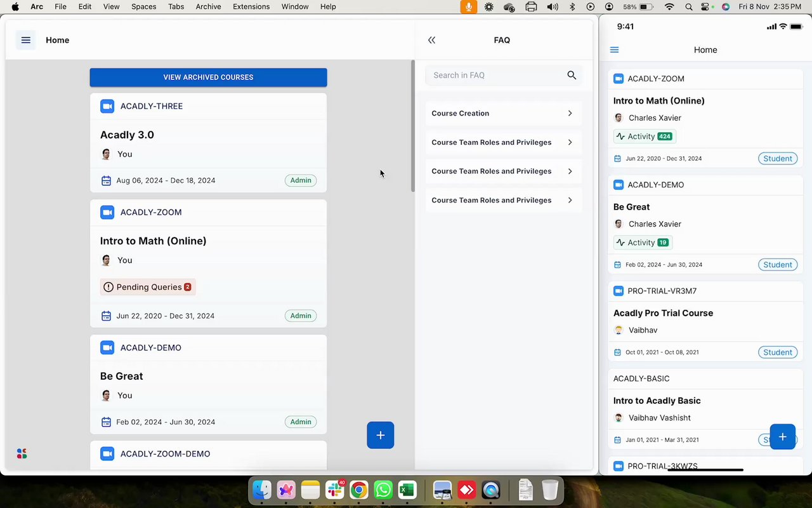The height and width of the screenshot is (508, 812).
Task: Open the Tabs menu
Action: [176, 6]
